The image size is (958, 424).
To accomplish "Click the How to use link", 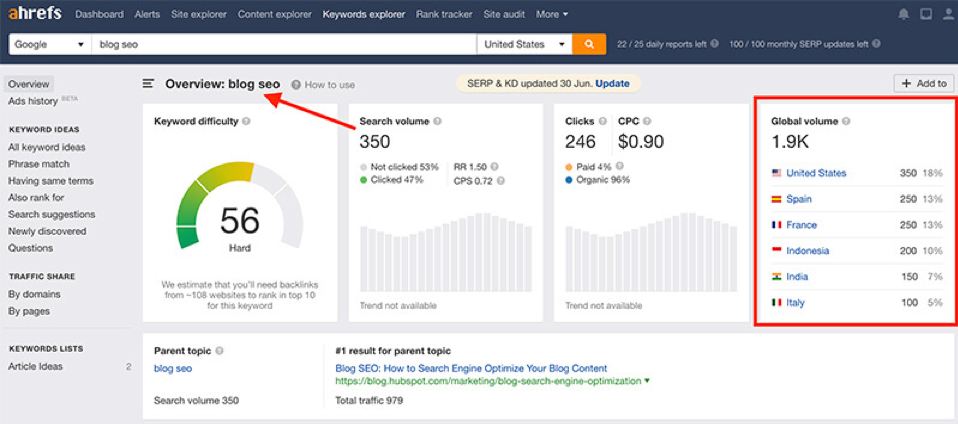I will pyautogui.click(x=329, y=85).
